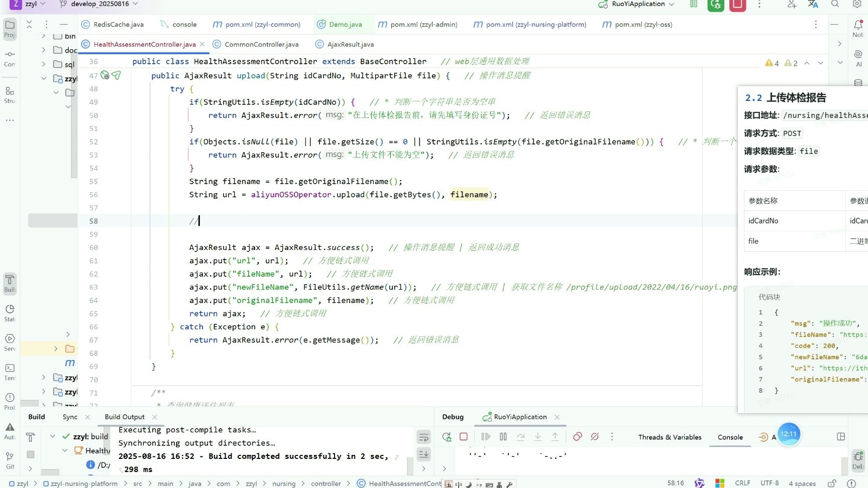868x488 pixels.
Task: View breakpoints in Debug toolbar
Action: [x=578, y=437]
